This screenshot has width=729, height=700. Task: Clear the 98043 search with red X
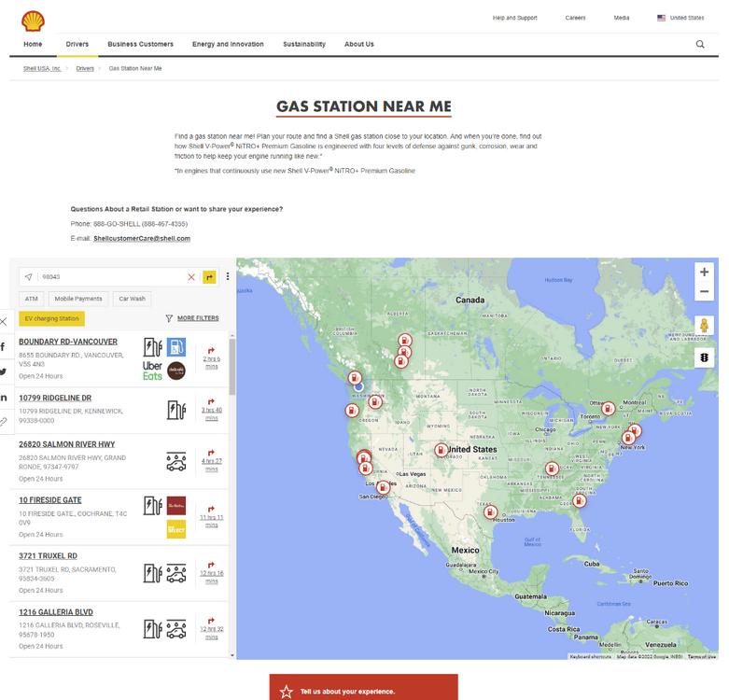191,277
